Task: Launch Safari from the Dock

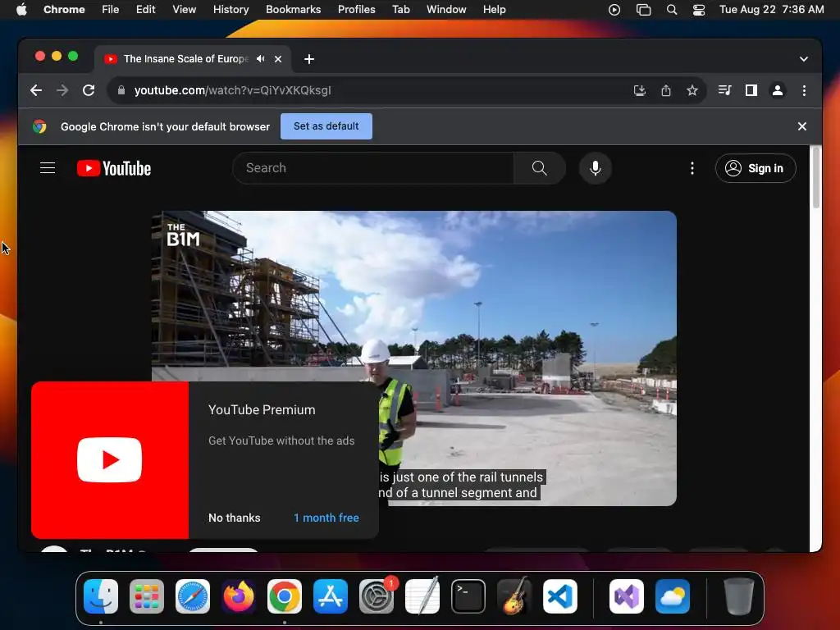Action: (x=193, y=596)
